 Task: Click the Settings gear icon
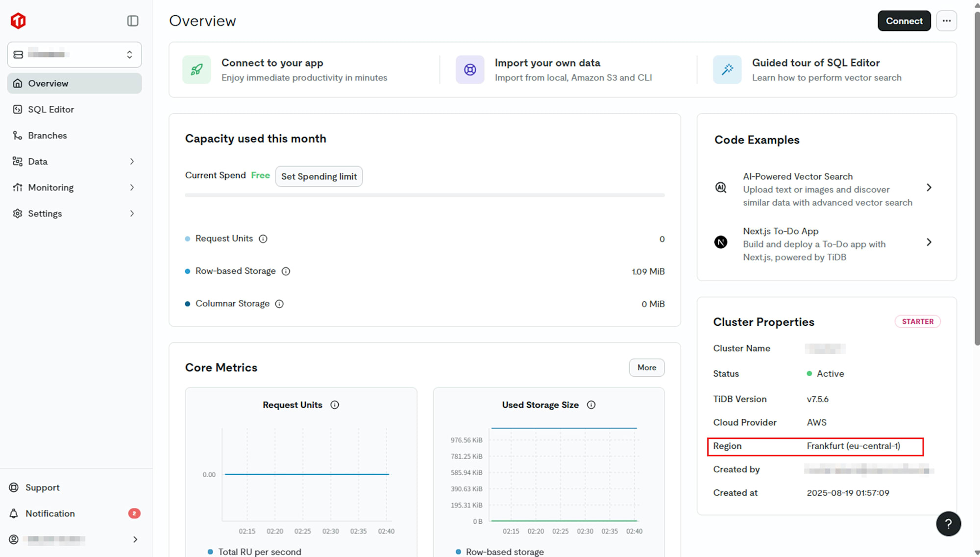point(18,213)
